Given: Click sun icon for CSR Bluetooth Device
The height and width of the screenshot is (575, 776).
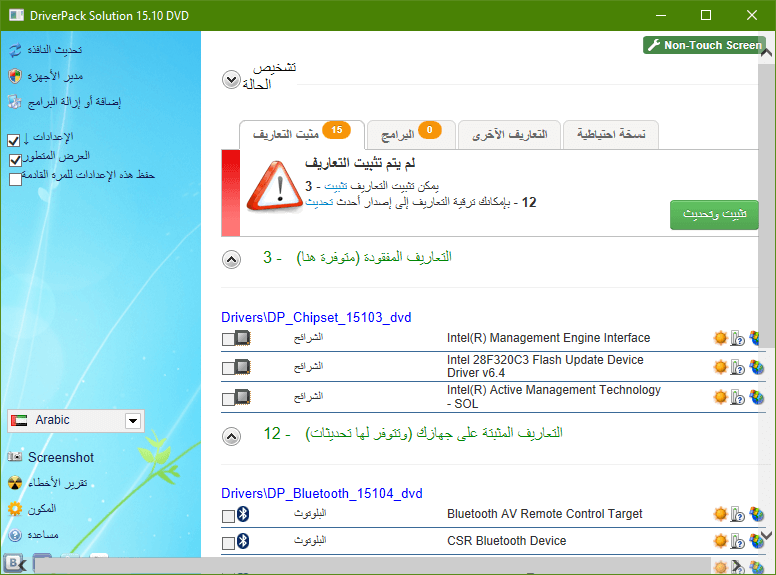Looking at the screenshot, I should [x=721, y=541].
